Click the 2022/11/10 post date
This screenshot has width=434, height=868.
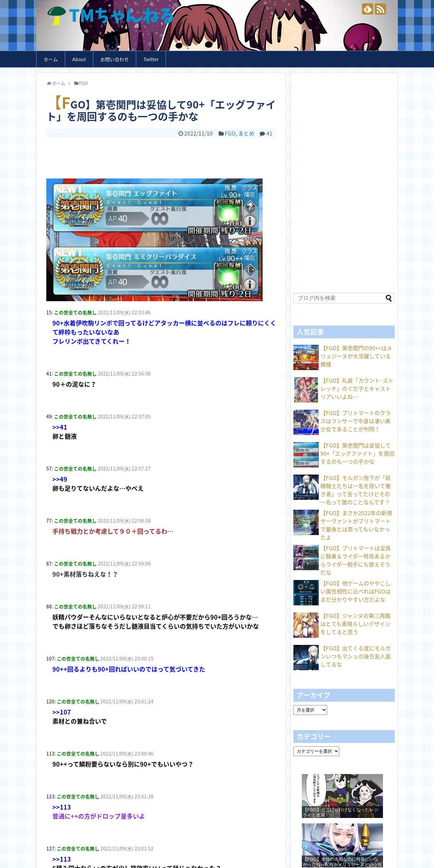(x=198, y=134)
